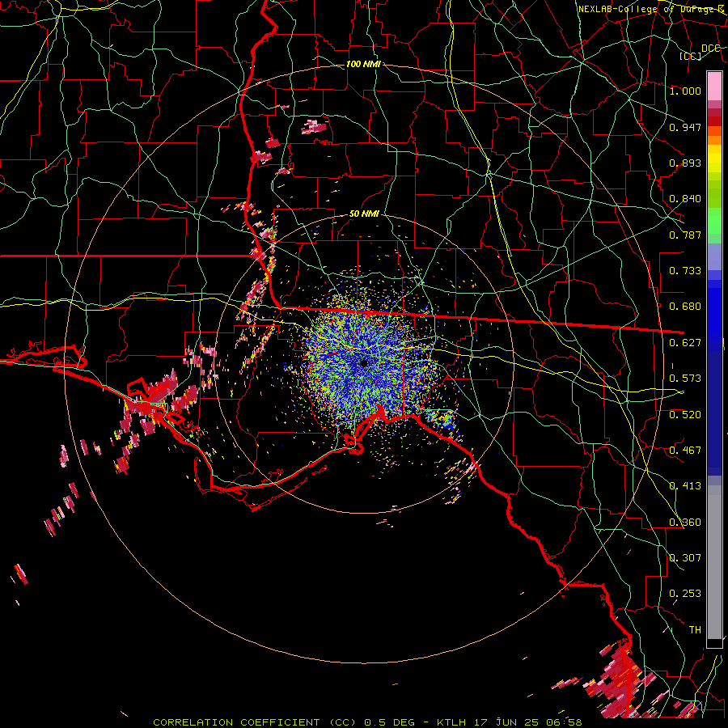Select the 0.5 DEG elevation text

[390, 722]
